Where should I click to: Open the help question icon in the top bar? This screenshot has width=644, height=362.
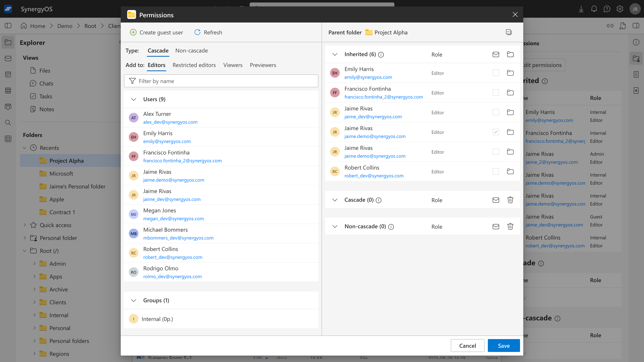(x=607, y=9)
